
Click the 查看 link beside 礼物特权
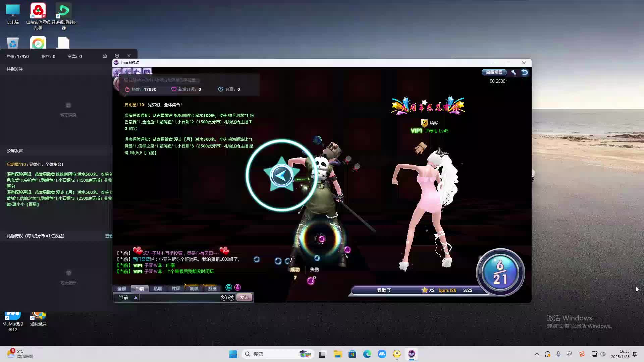click(109, 236)
